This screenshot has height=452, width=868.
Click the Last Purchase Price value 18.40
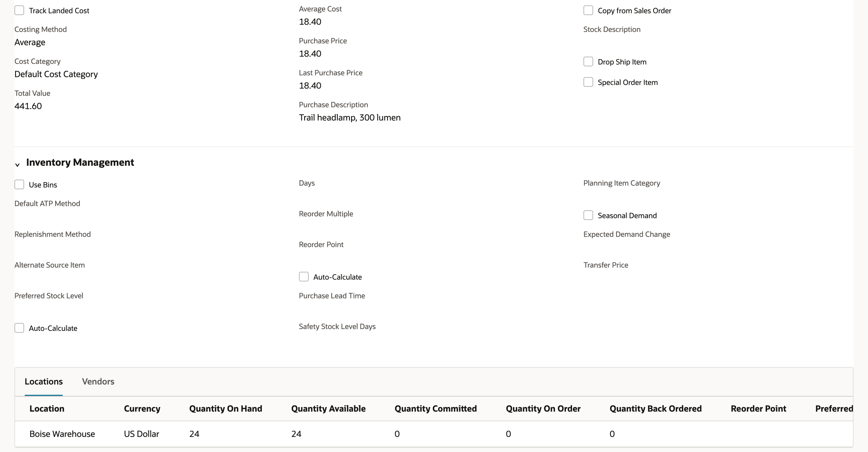[x=310, y=86]
